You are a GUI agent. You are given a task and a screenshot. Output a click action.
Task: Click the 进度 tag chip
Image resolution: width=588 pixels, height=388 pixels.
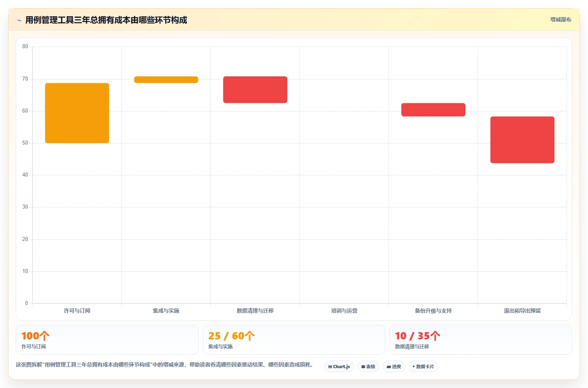pyautogui.click(x=394, y=367)
